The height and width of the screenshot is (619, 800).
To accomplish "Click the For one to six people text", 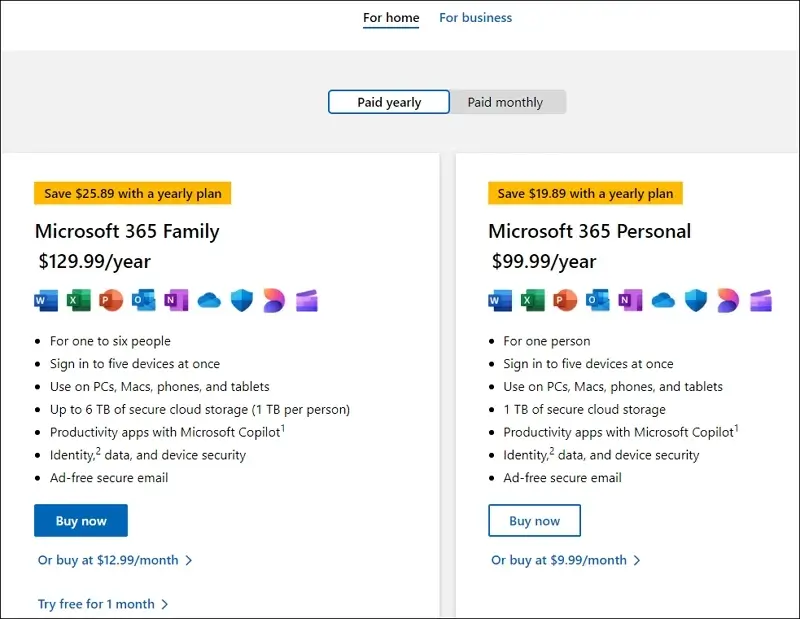I will 110,341.
